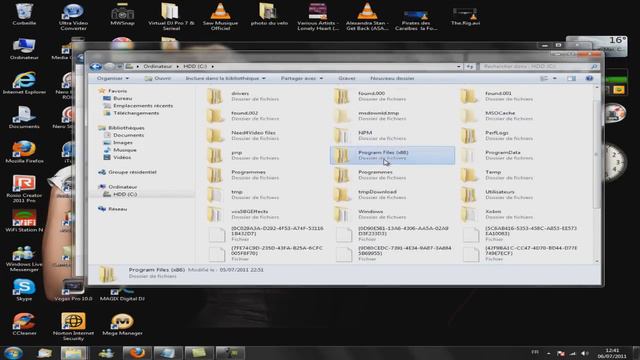Select the MSOCache folder
The image size is (640, 360).
498,116
